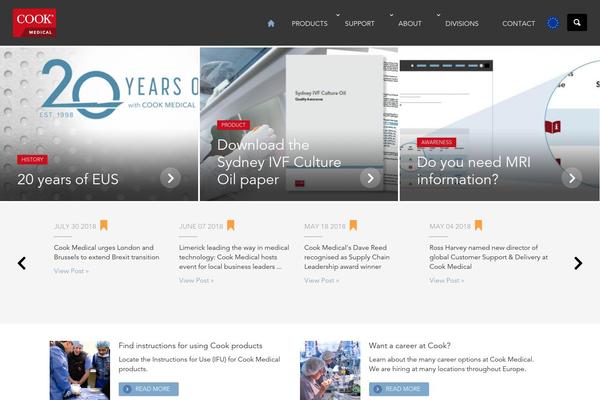
Task: Click 'Cook Medical urges London and Brussels' headline
Action: 106,252
